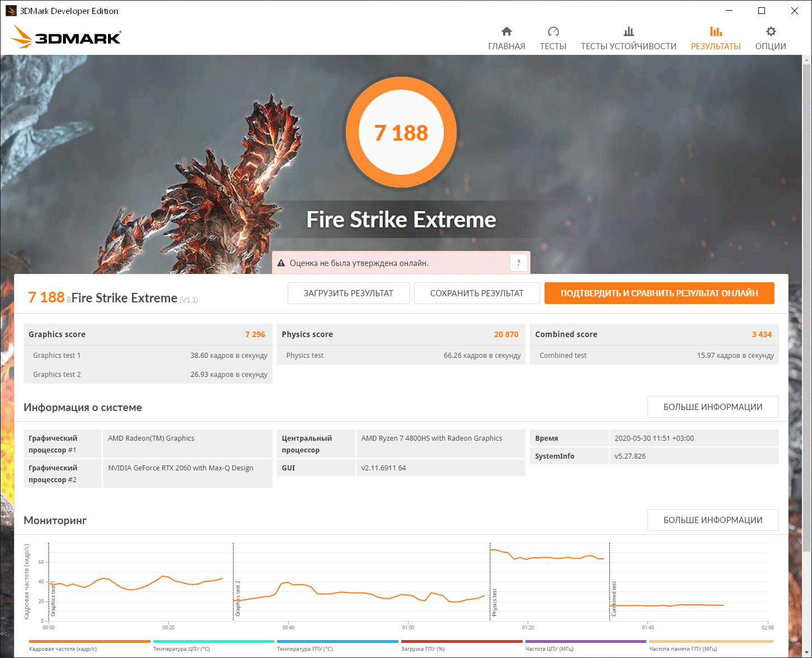Toggle the Кадровая частота (кадр/с) legend series
The width and height of the screenshot is (812, 658).
tap(90, 646)
